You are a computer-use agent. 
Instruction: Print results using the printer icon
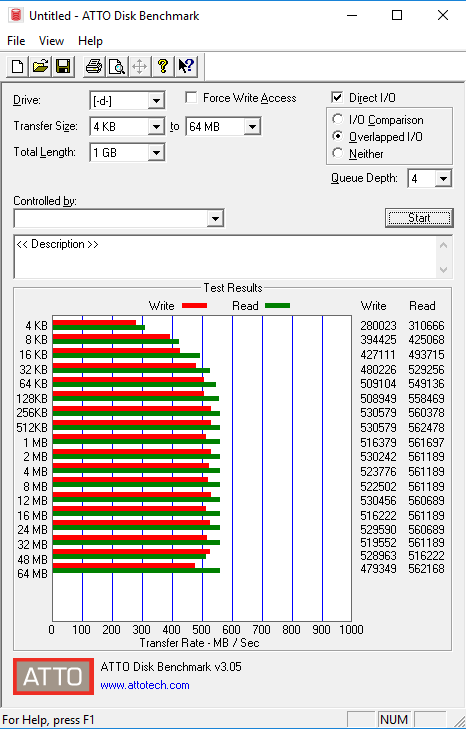[x=94, y=66]
